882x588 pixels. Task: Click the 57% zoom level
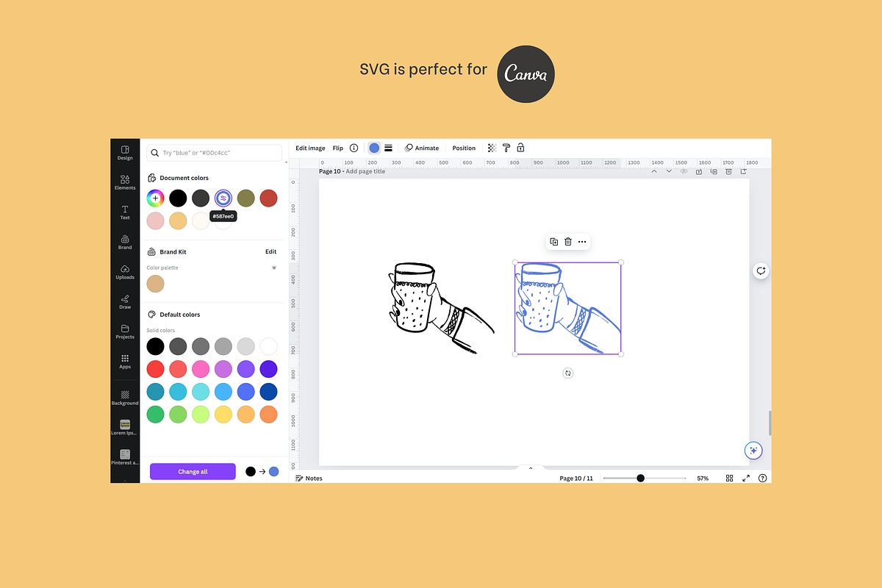click(x=703, y=478)
